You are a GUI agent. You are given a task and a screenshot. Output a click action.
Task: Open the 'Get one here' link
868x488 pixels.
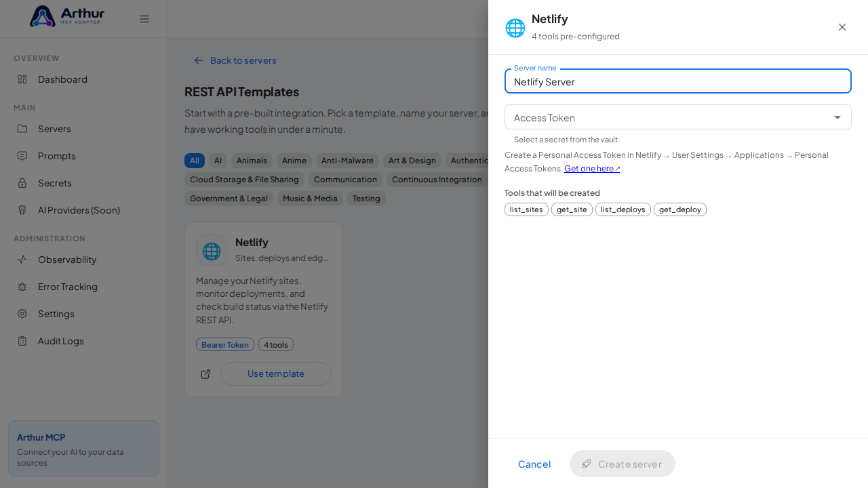pyautogui.click(x=592, y=168)
